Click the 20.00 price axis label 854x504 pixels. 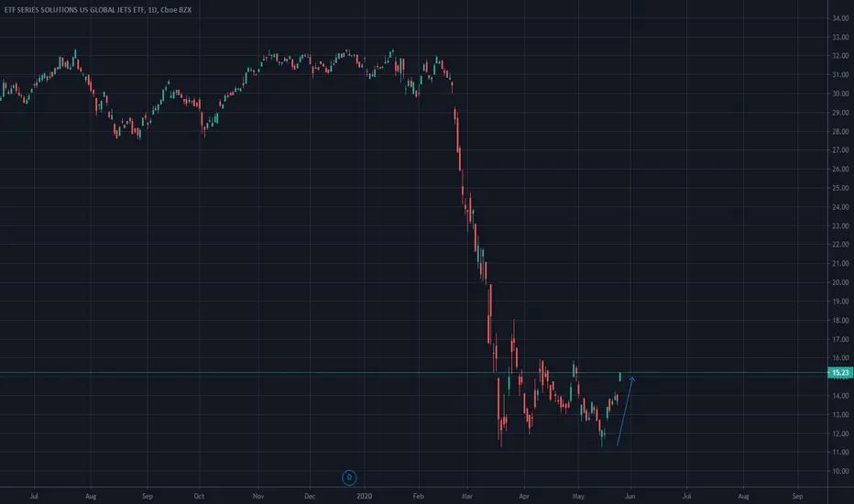click(x=840, y=282)
